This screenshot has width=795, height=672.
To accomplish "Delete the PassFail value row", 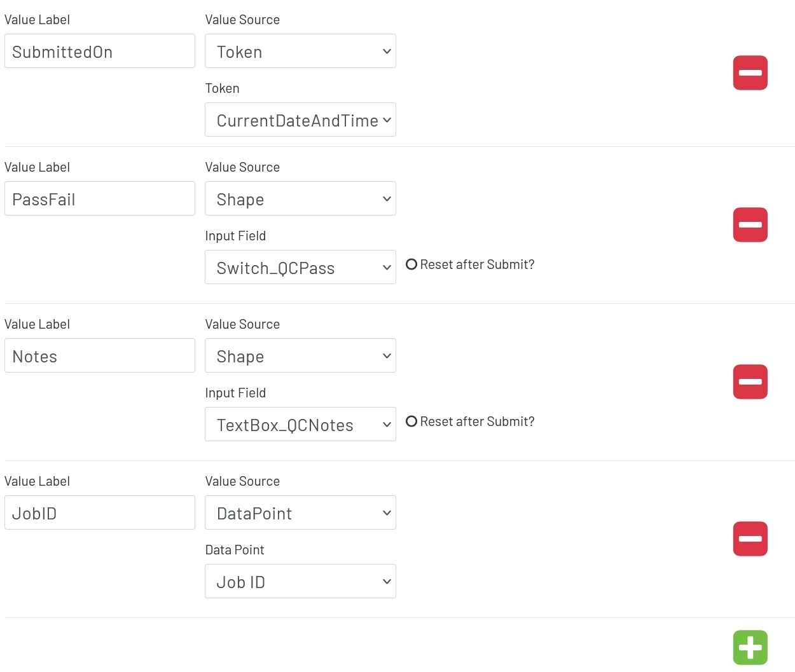I will pyautogui.click(x=750, y=224).
